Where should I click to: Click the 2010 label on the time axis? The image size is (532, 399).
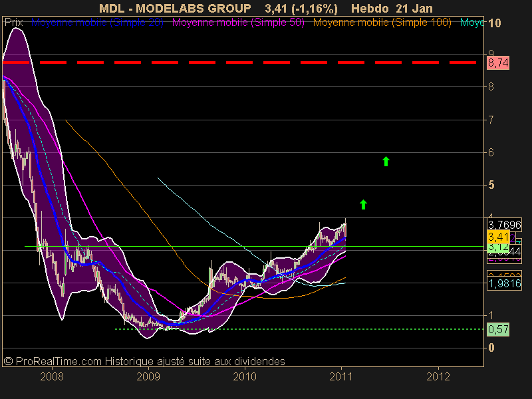[x=245, y=376]
